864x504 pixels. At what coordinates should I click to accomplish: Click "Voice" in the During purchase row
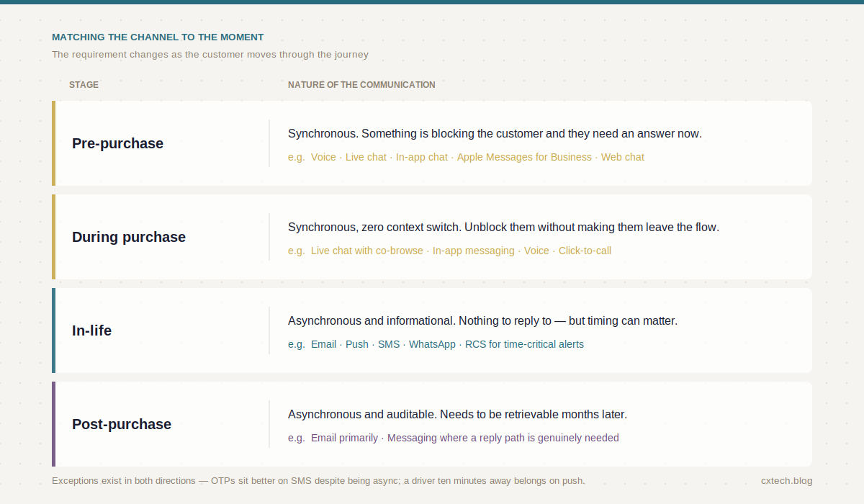[536, 251]
